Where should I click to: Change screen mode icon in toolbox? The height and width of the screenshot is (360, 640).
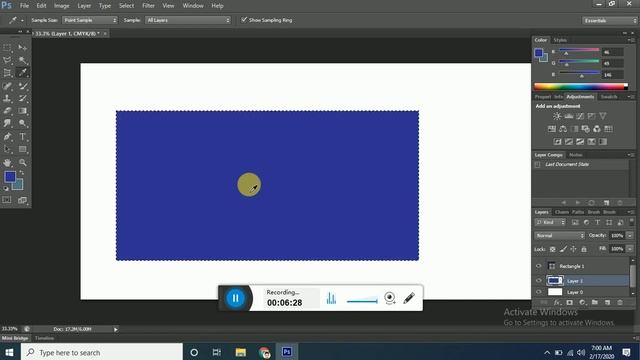pyautogui.click(x=22, y=200)
